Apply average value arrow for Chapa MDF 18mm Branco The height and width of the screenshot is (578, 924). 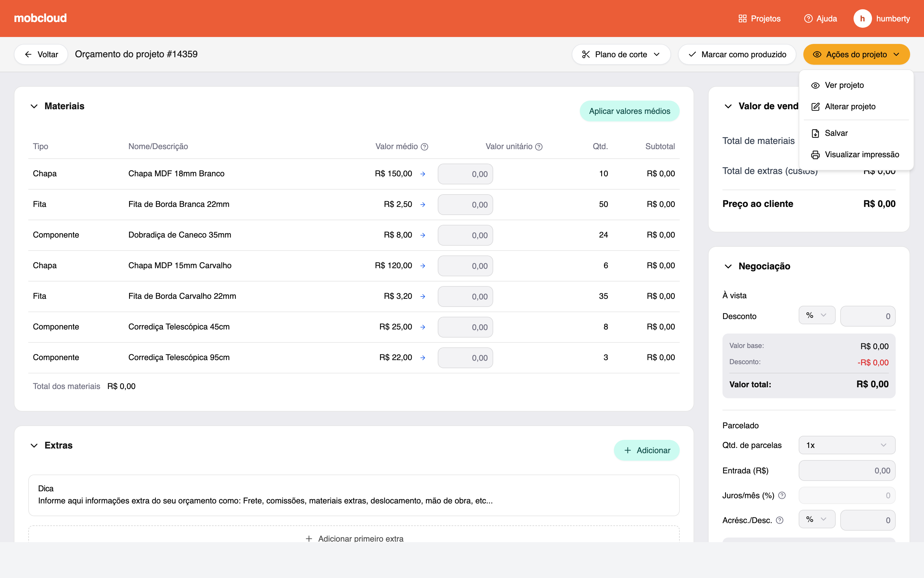[x=423, y=174]
